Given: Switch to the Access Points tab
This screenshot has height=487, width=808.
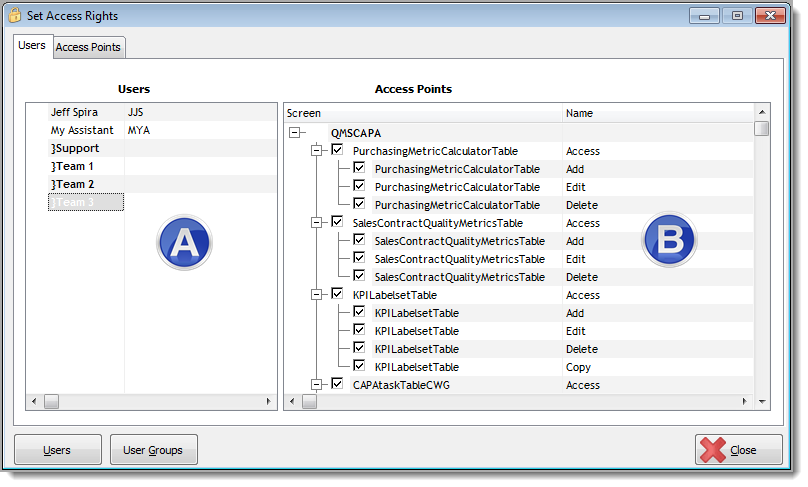Looking at the screenshot, I should tap(88, 47).
